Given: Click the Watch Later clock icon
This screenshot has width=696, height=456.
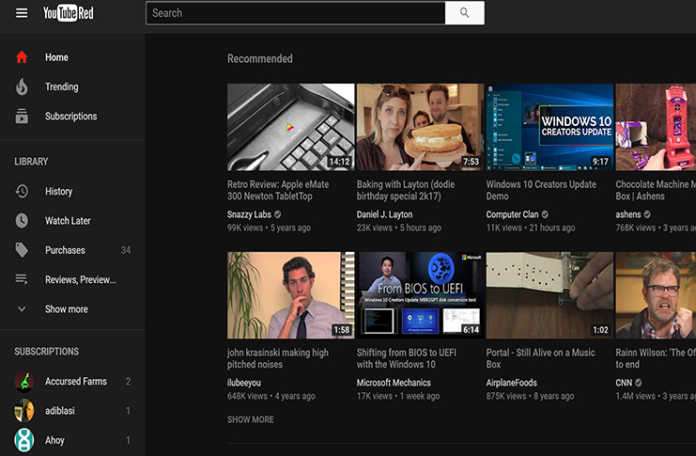Looking at the screenshot, I should click(22, 221).
